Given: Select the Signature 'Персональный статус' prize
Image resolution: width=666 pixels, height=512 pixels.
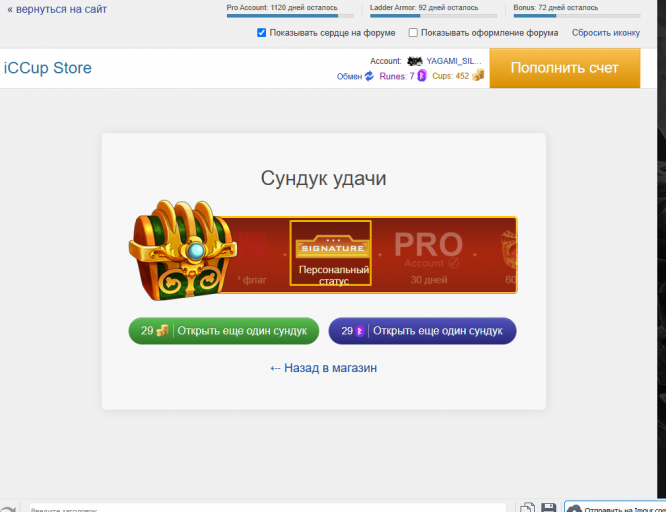Looking at the screenshot, I should [x=331, y=253].
